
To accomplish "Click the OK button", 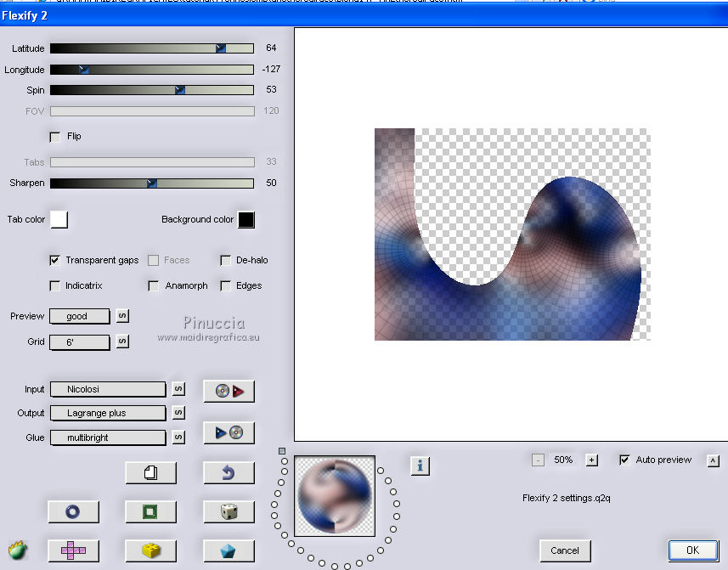I will click(692, 550).
